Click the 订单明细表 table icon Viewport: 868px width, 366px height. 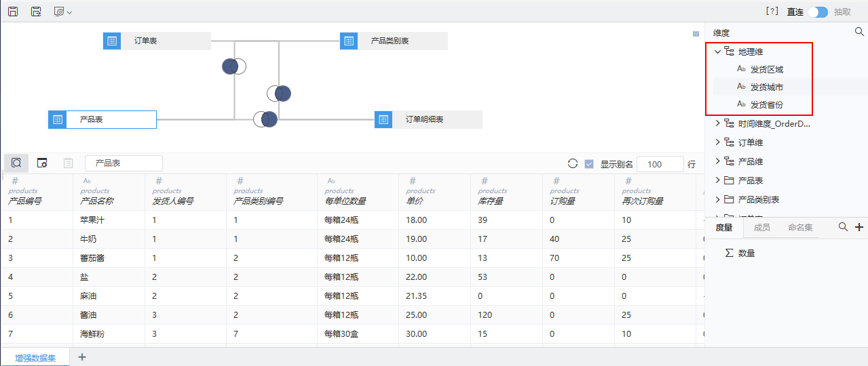point(383,119)
